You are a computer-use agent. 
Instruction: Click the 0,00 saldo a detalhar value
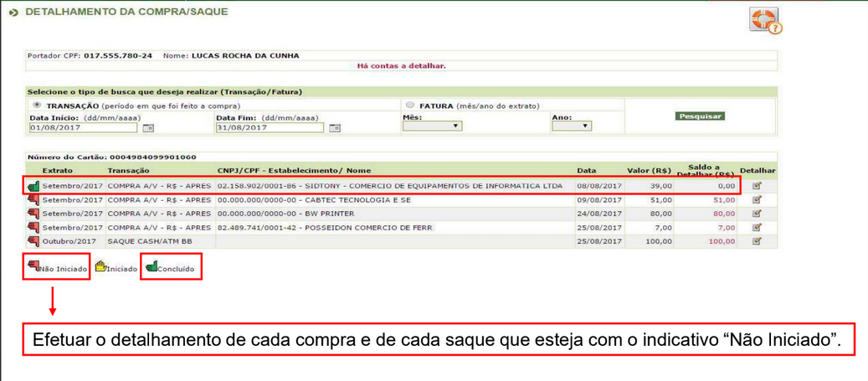tap(728, 186)
